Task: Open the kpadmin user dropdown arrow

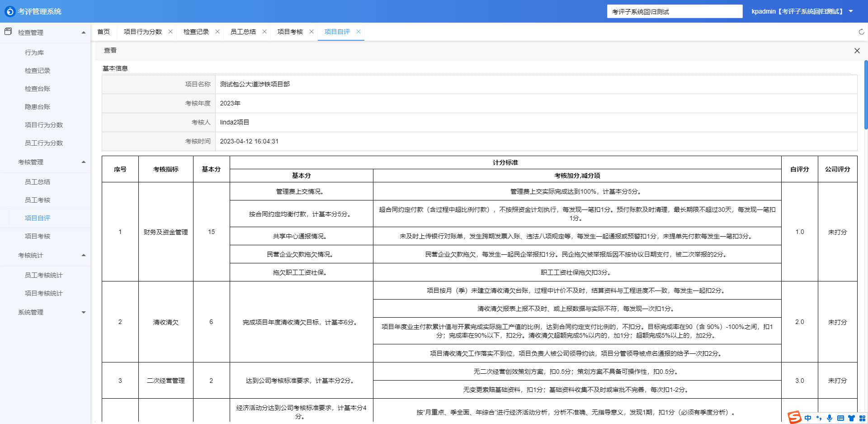Action: point(851,11)
